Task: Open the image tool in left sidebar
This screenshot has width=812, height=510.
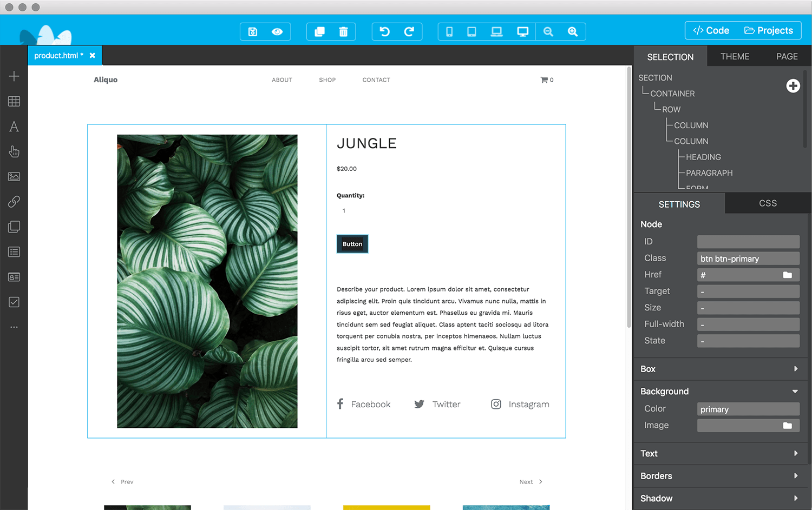Action: [14, 176]
